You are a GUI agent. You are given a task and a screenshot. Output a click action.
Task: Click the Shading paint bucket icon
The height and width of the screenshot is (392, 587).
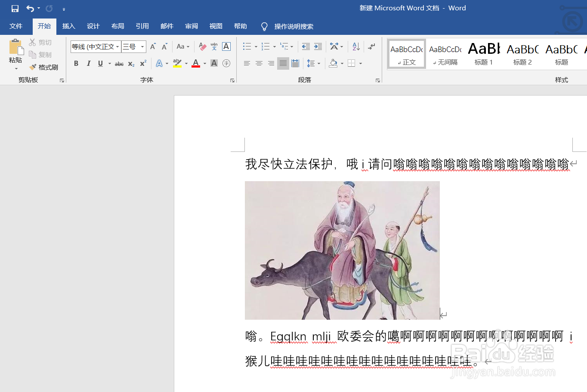[x=333, y=63]
